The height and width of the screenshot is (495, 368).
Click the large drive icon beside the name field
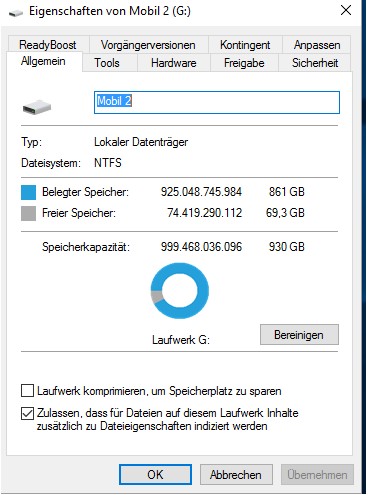tap(37, 107)
